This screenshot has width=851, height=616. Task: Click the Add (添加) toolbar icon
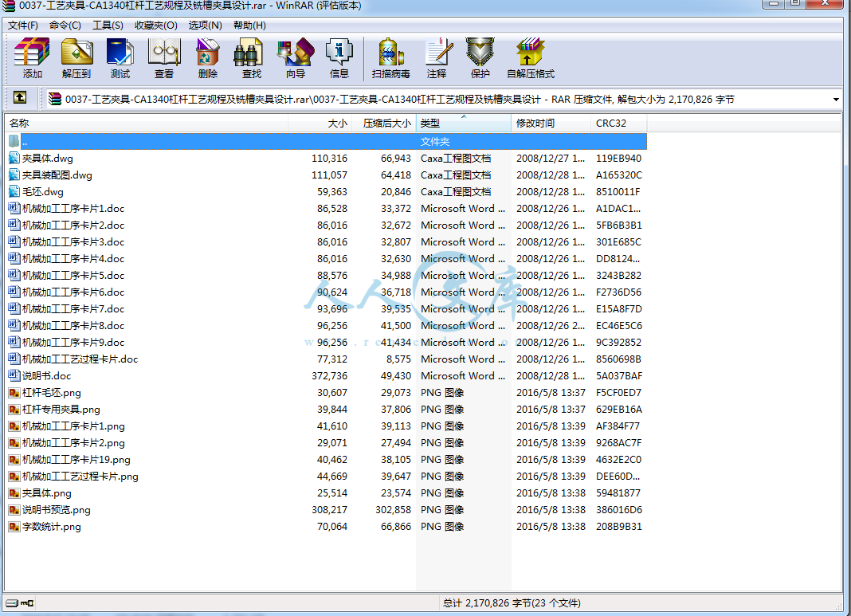click(x=32, y=57)
